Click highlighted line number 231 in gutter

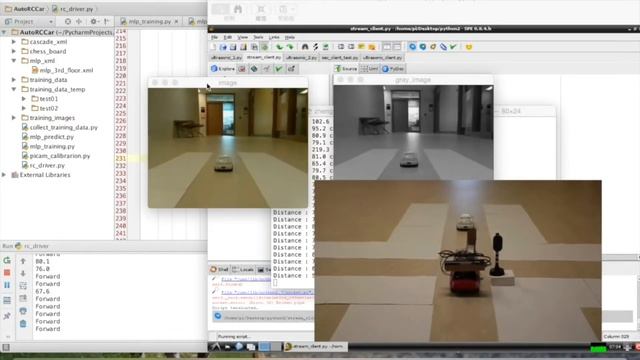click(120, 158)
